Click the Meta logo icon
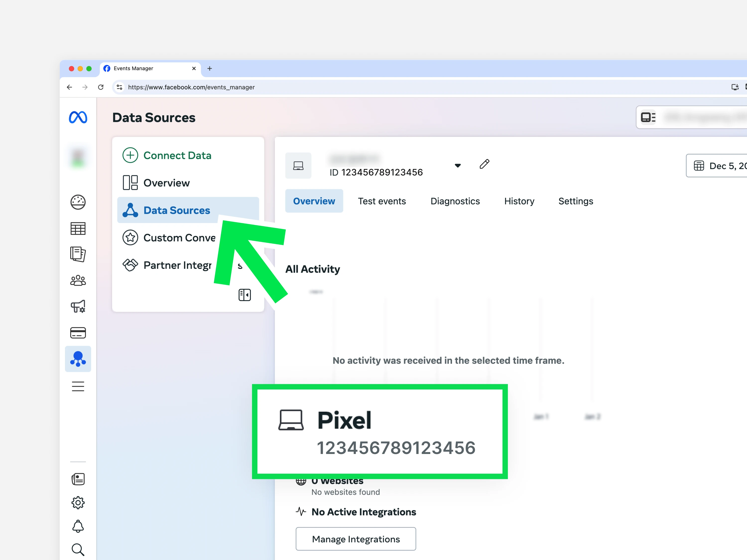 pyautogui.click(x=78, y=117)
